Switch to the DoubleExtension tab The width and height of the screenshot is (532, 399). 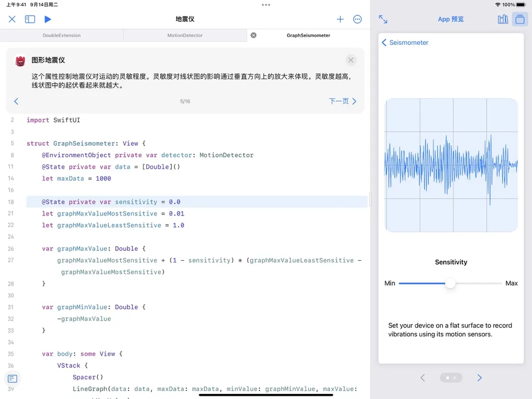[61, 35]
